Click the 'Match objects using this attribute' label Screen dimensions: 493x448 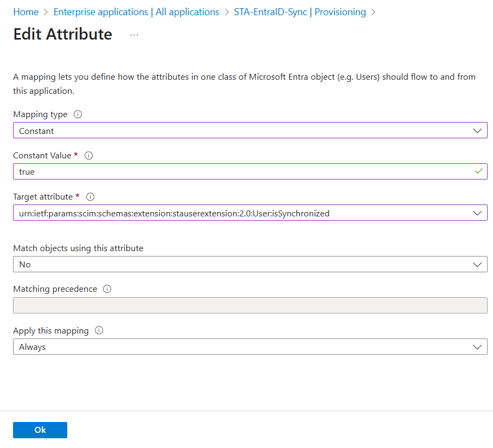[x=78, y=248]
